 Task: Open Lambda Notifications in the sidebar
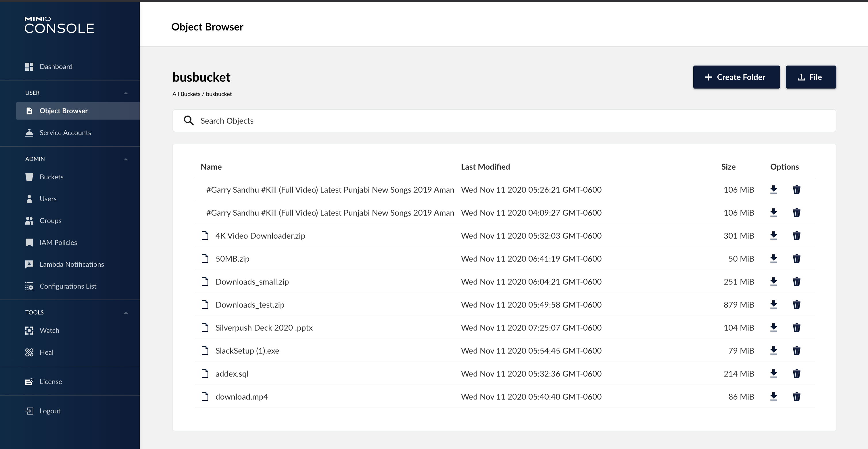pos(72,264)
